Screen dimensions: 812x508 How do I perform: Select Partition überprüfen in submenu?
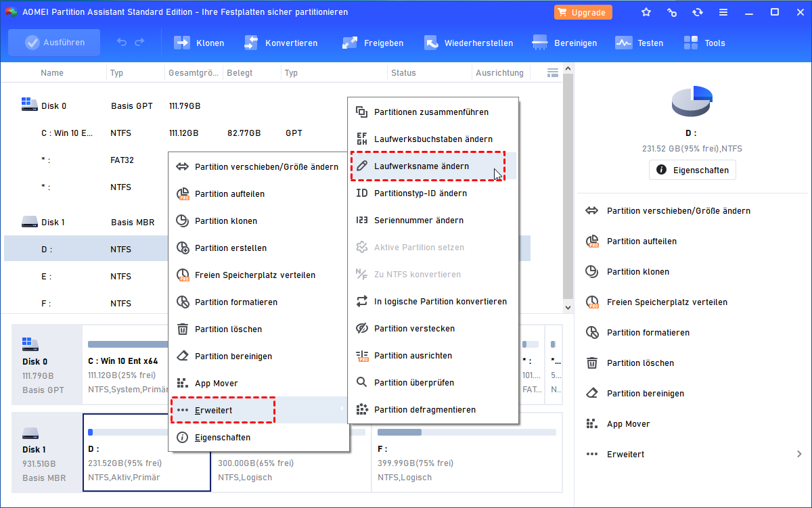point(433,382)
